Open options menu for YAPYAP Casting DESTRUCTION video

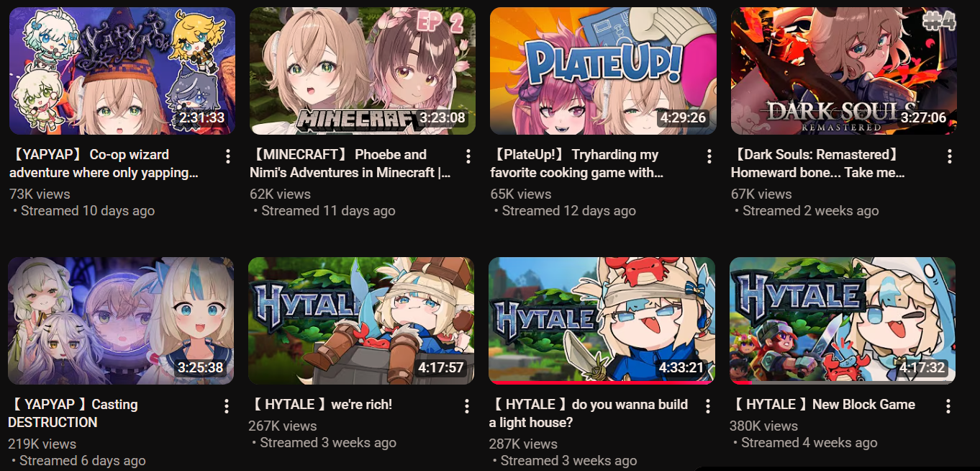click(x=226, y=406)
